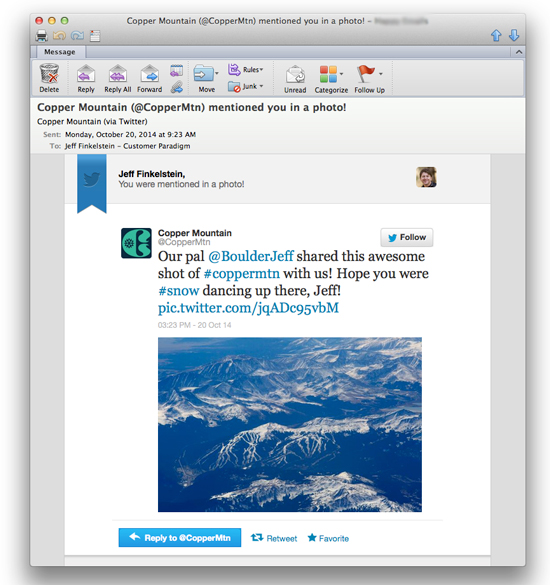The width and height of the screenshot is (550, 585).
Task: Click the Reply to @CopperMtn button
Action: tap(180, 538)
